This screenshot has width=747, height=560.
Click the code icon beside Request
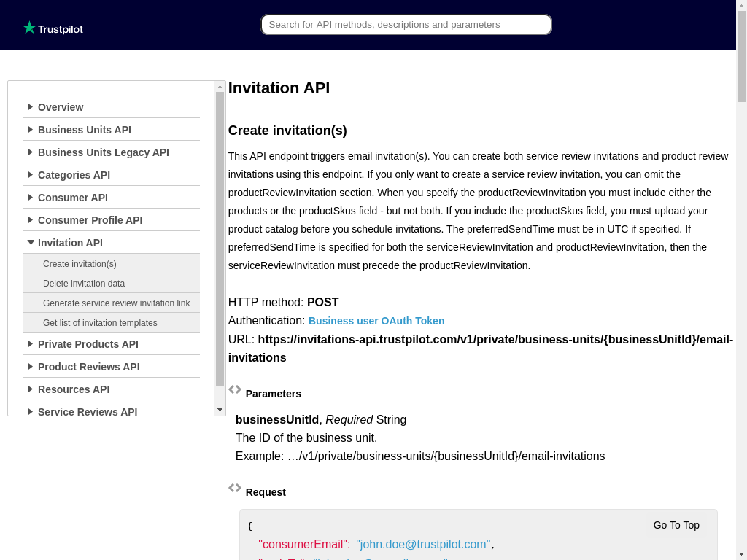click(235, 488)
